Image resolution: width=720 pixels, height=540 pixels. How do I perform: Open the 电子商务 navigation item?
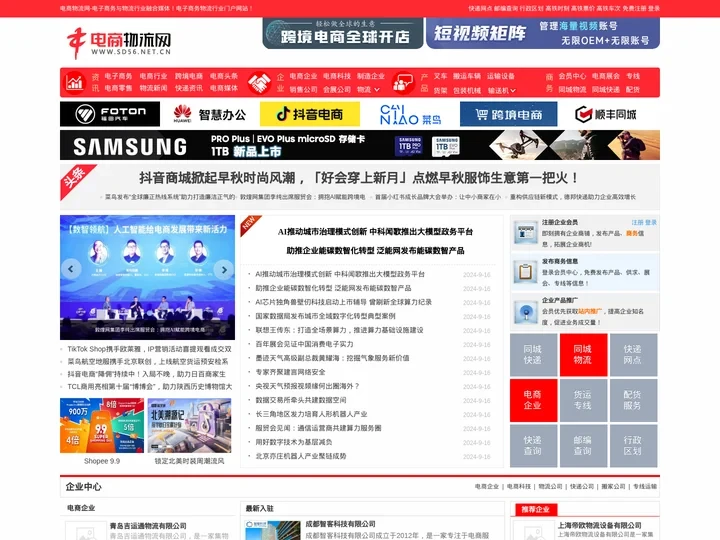click(118, 76)
